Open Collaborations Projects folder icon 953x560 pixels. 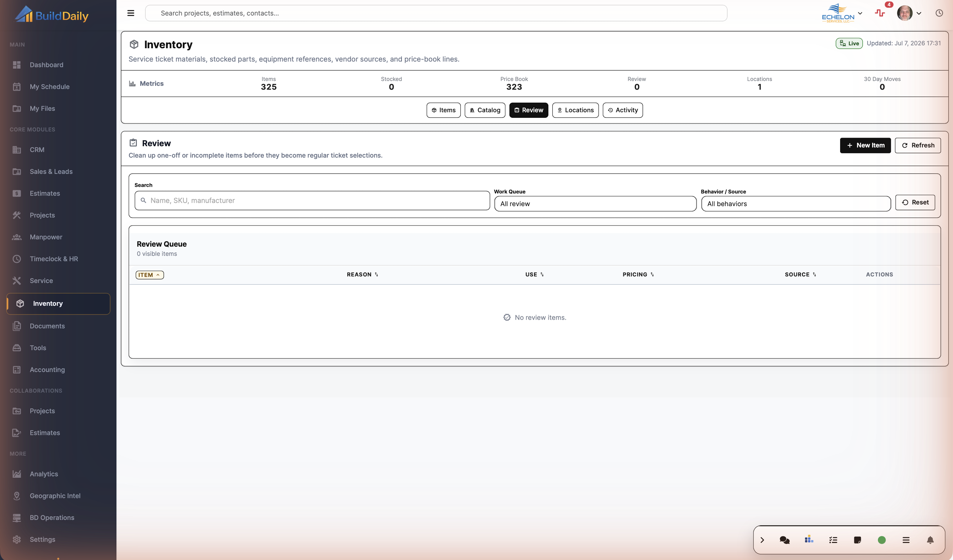[x=17, y=412]
